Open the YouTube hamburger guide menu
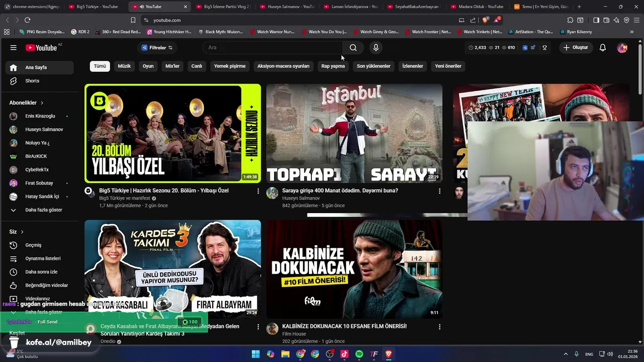This screenshot has height=362, width=644. (14, 48)
